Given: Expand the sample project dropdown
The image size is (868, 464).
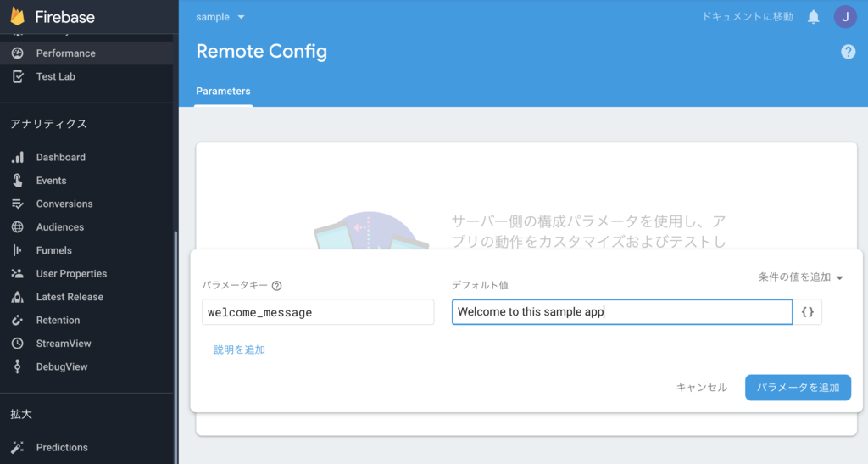Looking at the screenshot, I should [x=220, y=17].
